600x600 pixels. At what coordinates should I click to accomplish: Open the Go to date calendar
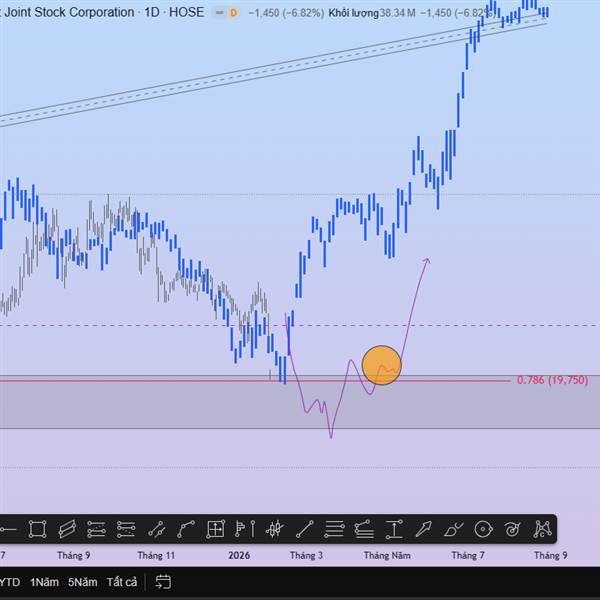[163, 582]
